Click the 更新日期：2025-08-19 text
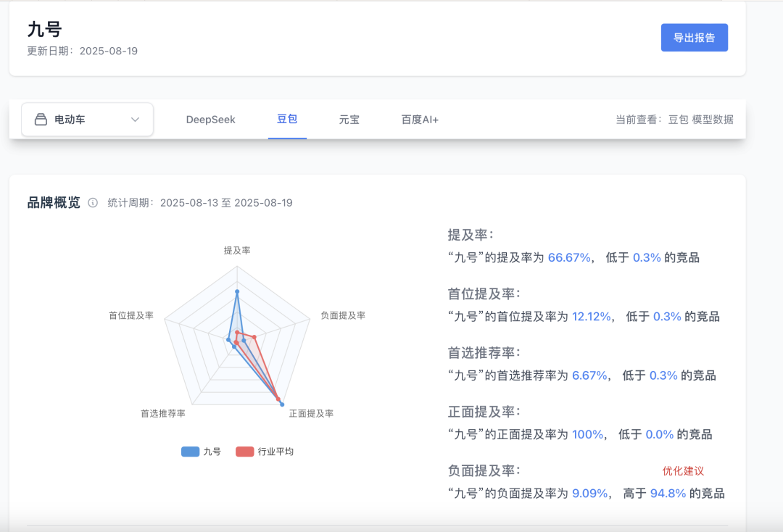783x532 pixels. coord(83,51)
